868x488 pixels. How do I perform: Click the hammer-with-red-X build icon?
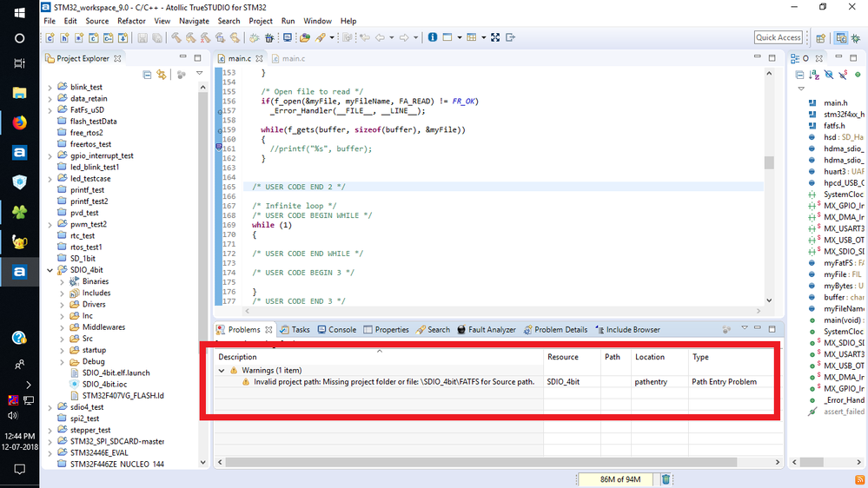point(205,37)
